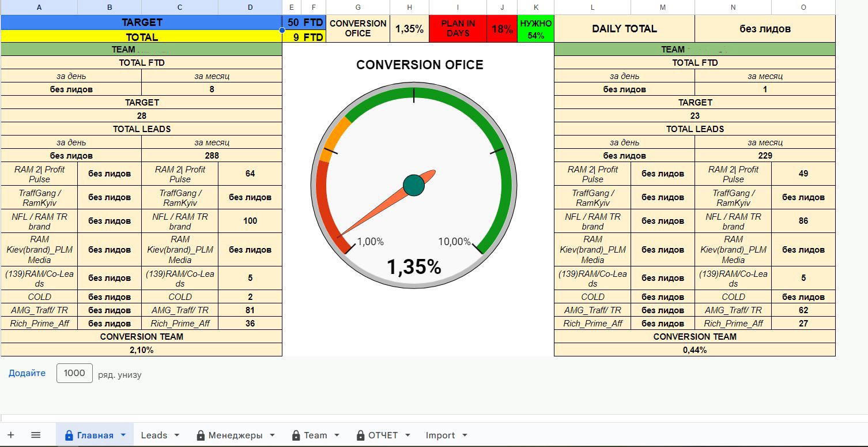Image resolution: width=868 pixels, height=447 pixels.
Task: Go to the Team sheet tab
Action: pos(315,435)
